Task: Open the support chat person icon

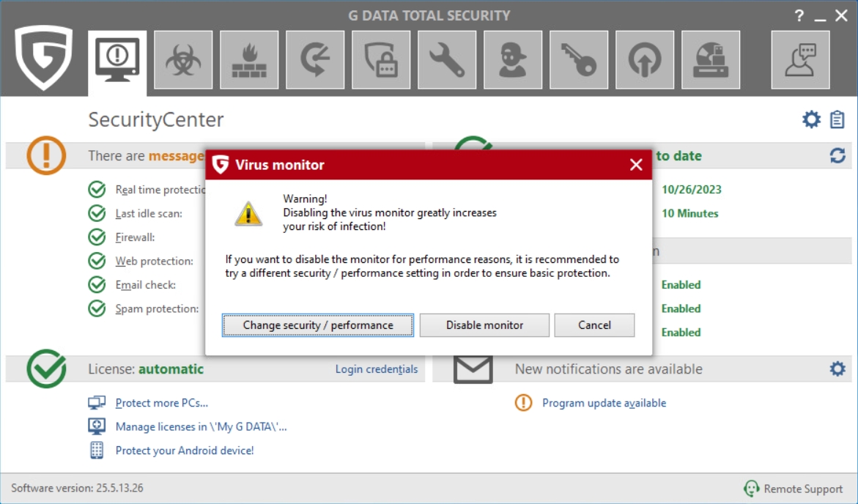Action: [801, 60]
